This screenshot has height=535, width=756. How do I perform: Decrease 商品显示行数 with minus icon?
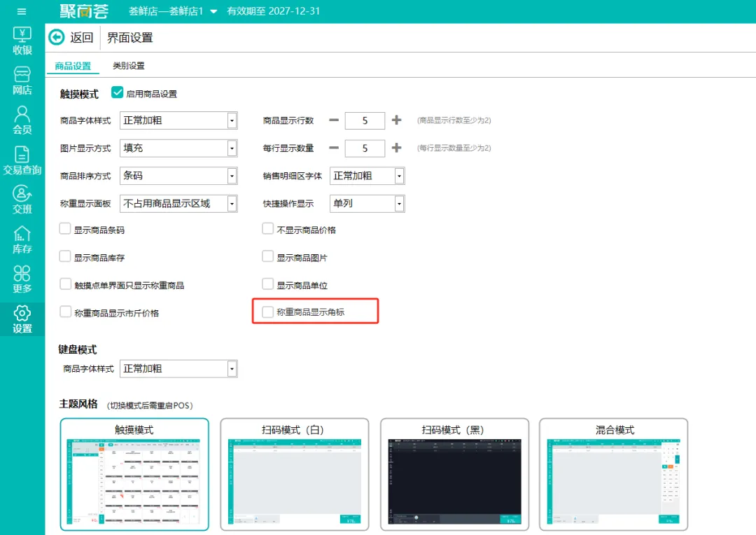pos(334,120)
